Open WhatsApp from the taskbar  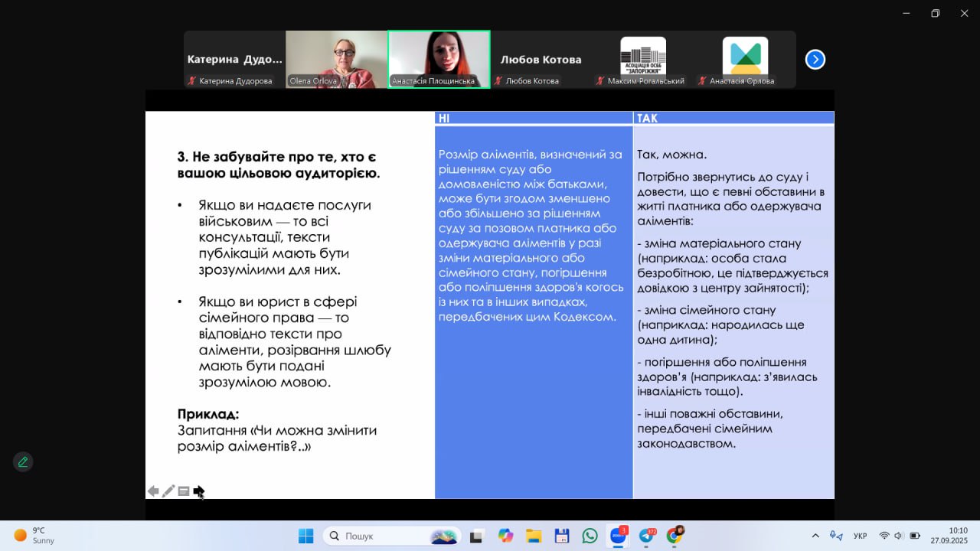coord(590,536)
